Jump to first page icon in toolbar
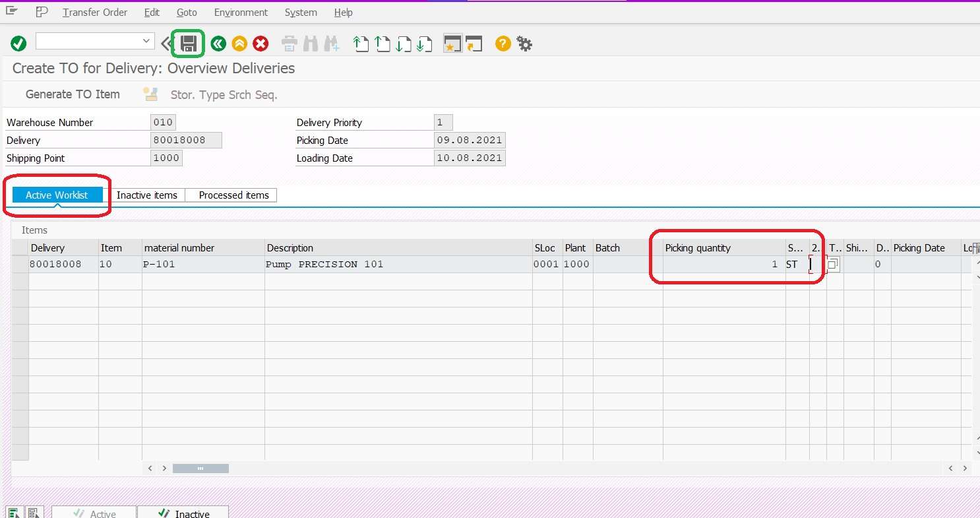Viewport: 980px width, 518px height. pos(361,44)
